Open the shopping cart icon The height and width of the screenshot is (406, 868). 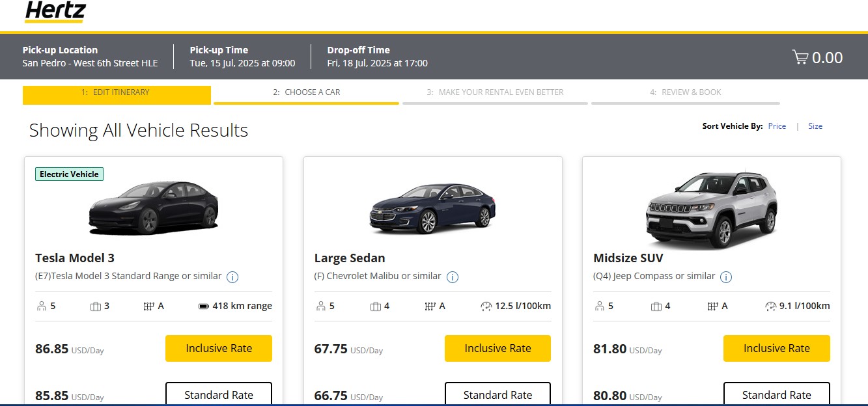[800, 57]
